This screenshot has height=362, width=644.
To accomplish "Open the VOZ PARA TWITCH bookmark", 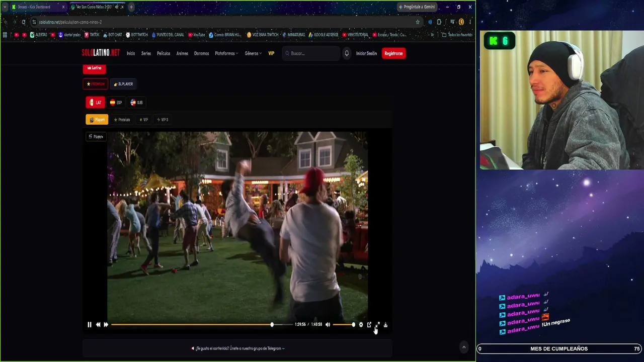I will pyautogui.click(x=263, y=35).
